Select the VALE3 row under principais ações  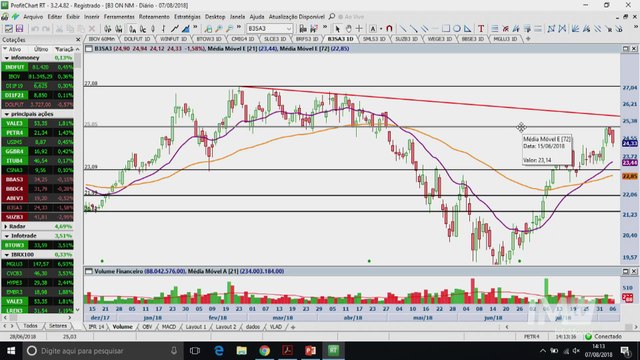[x=37, y=123]
